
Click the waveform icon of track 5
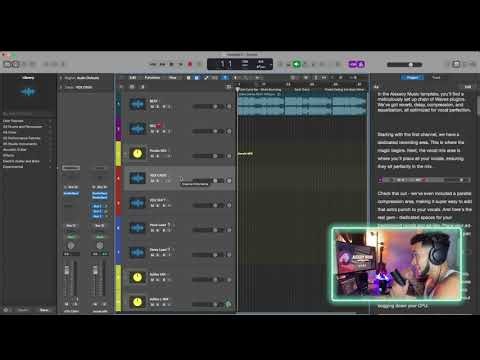click(x=137, y=203)
